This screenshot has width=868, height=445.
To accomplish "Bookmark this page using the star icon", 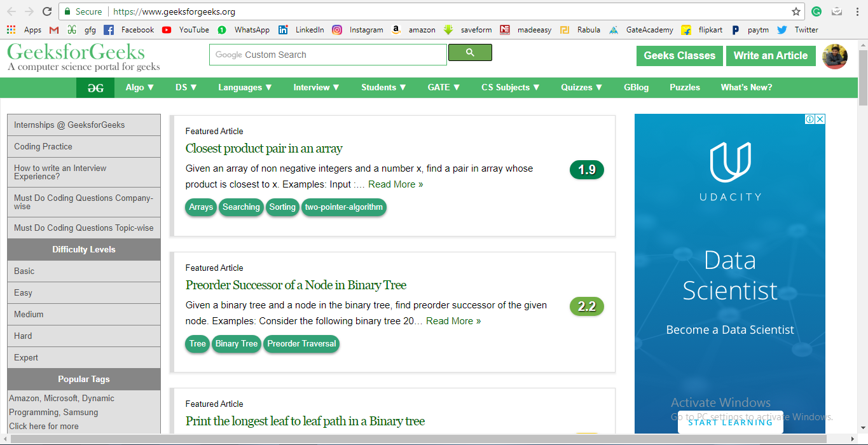I will point(796,11).
